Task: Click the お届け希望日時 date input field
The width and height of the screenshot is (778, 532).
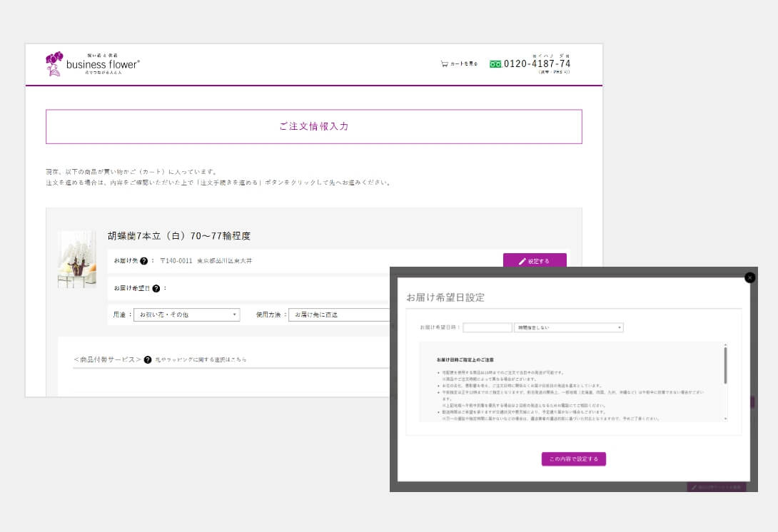Action: click(487, 328)
